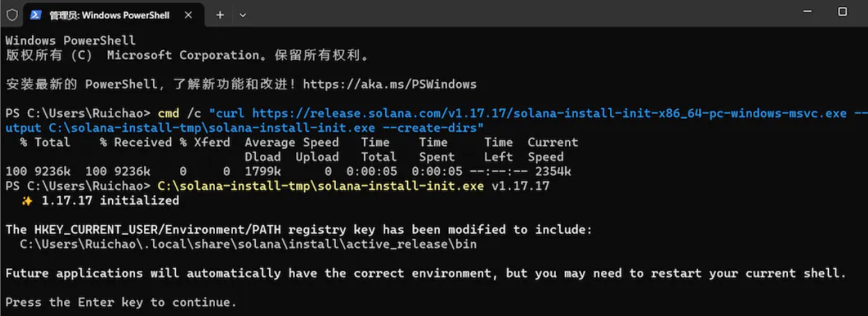868x316 pixels.
Task: Click the "Windows PowerShell" header line
Action: tap(70, 40)
